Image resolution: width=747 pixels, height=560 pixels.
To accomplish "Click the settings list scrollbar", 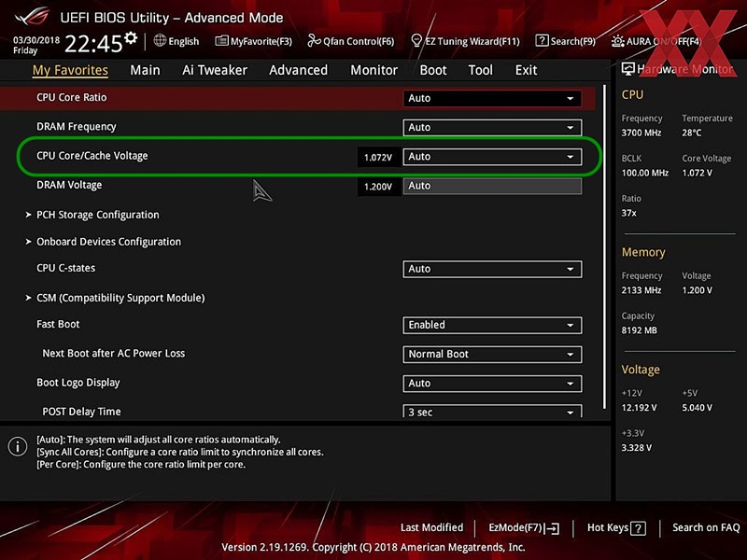I will coord(604,246).
